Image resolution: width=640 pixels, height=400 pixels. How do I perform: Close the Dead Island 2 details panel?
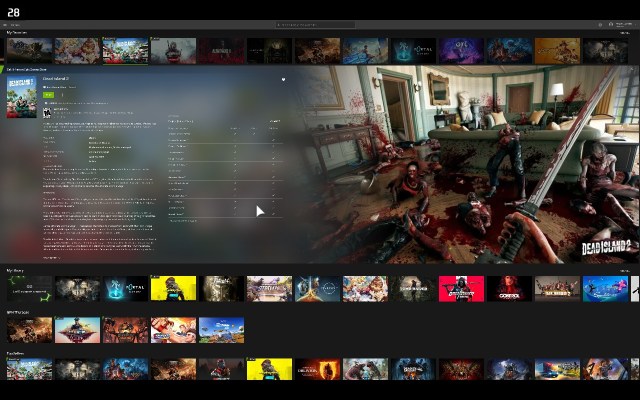pos(632,69)
